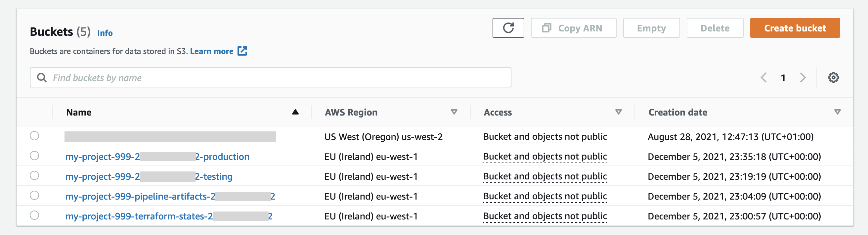This screenshot has height=235, width=868.
Task: Click the Copy ARN button
Action: pos(573,28)
